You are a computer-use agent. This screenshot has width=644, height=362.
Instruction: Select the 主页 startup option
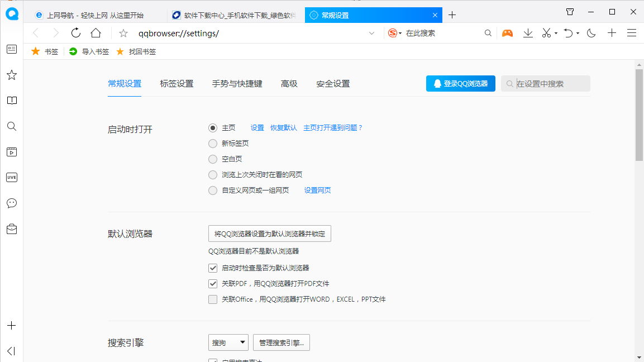click(213, 127)
